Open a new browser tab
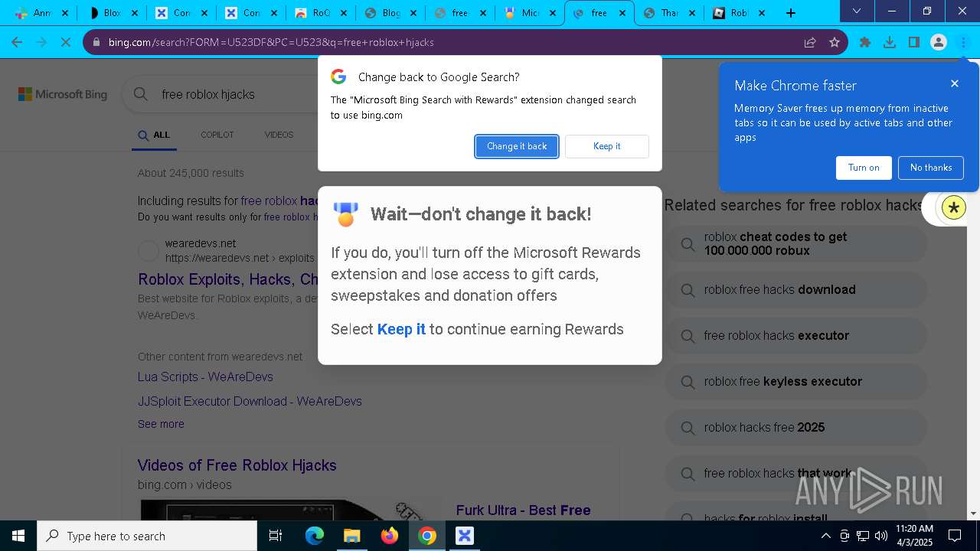Viewport: 980px width, 551px height. pos(791,12)
